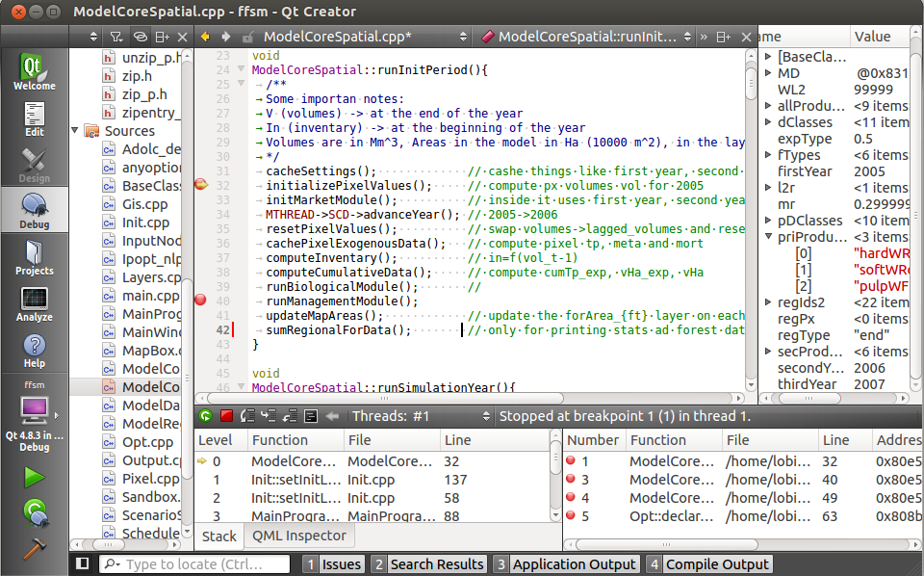This screenshot has height=576, width=924.
Task: Toggle the breakpoint marker on line 32
Action: 199,182
